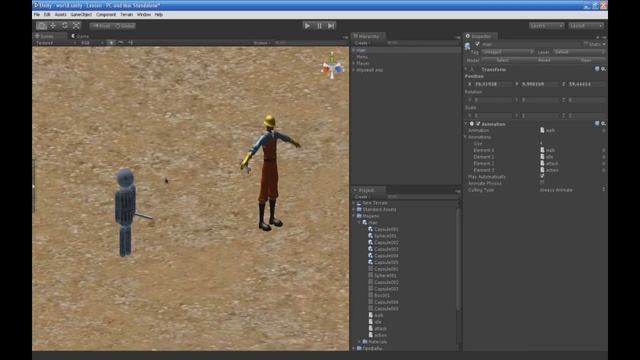
Task: Click the idle clip icon in Element 1
Action: 542,156
